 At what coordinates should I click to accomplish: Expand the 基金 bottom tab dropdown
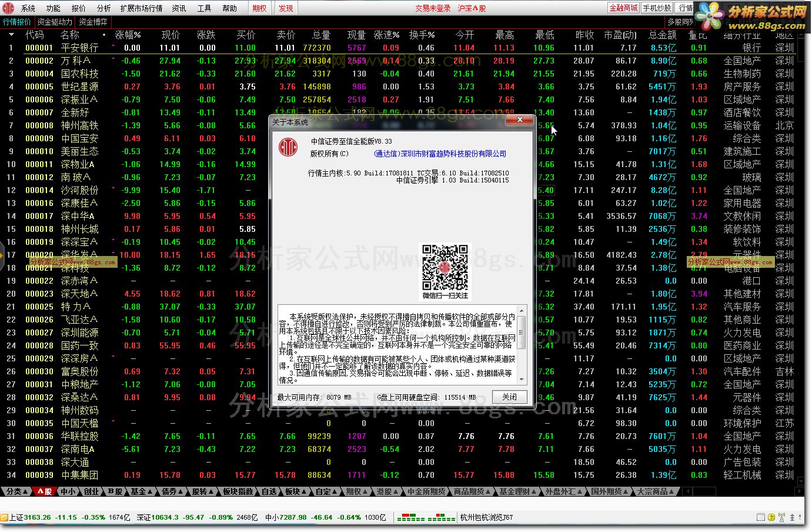142,491
